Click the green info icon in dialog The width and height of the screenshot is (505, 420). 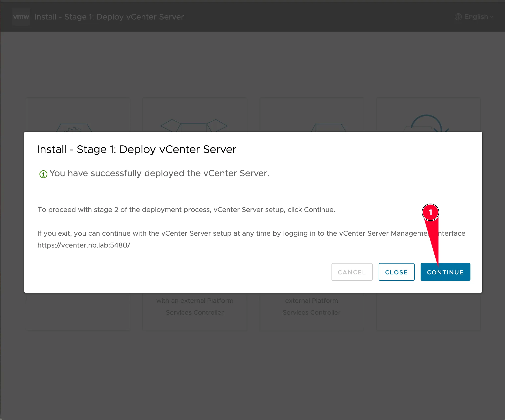(x=43, y=174)
